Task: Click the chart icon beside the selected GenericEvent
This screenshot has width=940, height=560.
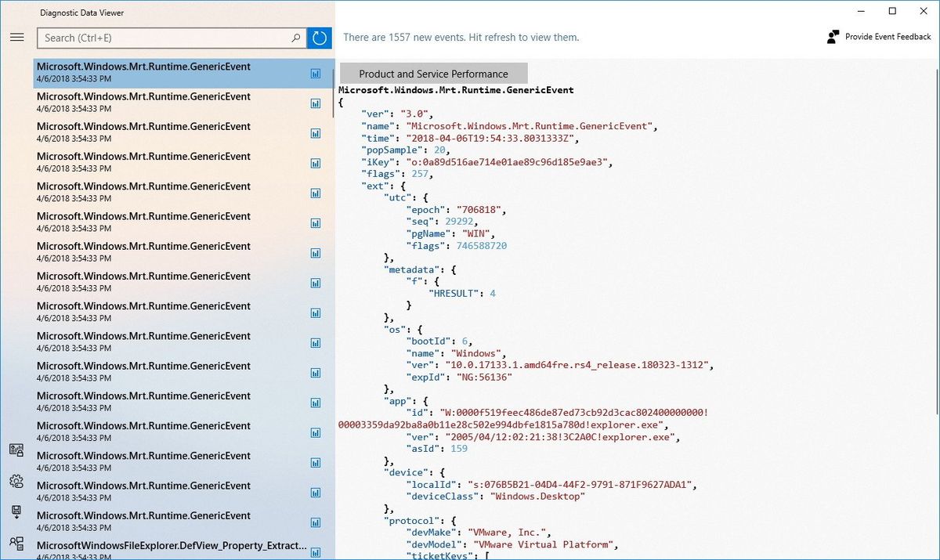Action: 315,73
